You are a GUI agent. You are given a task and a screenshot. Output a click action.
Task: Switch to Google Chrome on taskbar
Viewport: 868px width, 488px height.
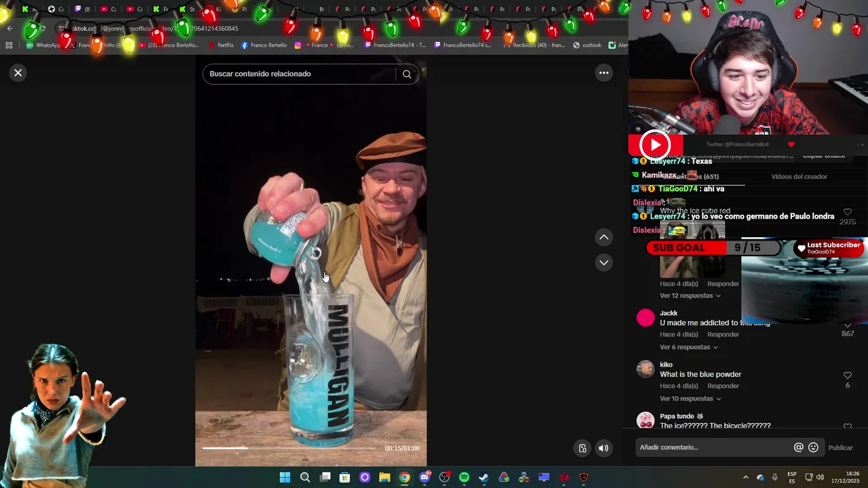coord(404,477)
